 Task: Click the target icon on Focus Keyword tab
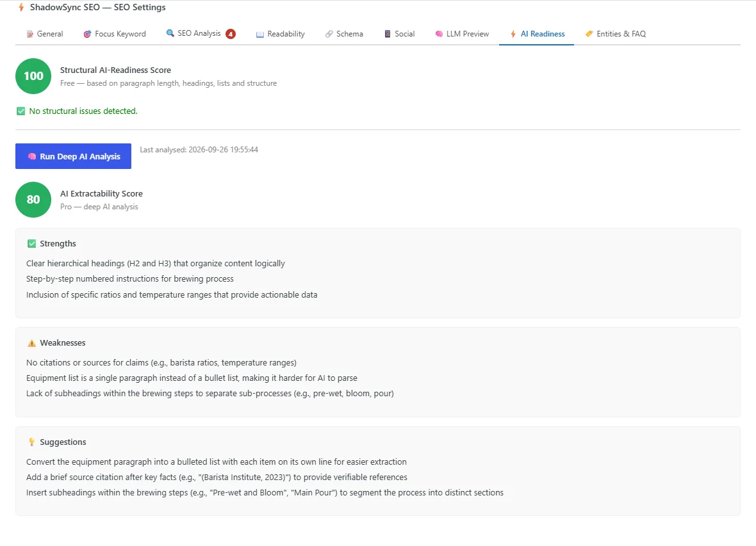(x=87, y=34)
